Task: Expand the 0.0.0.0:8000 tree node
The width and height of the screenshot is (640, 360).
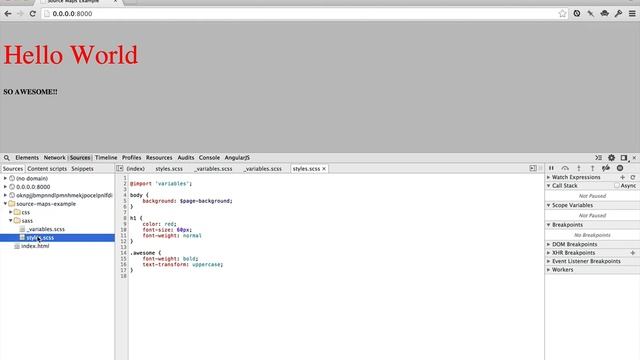Action: [5, 187]
